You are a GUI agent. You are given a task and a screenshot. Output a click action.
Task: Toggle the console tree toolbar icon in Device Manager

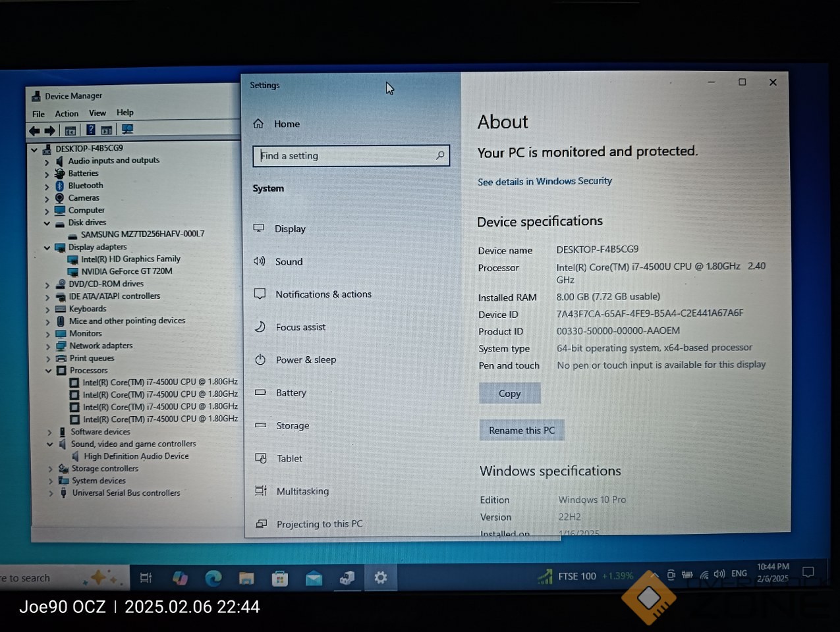(70, 130)
